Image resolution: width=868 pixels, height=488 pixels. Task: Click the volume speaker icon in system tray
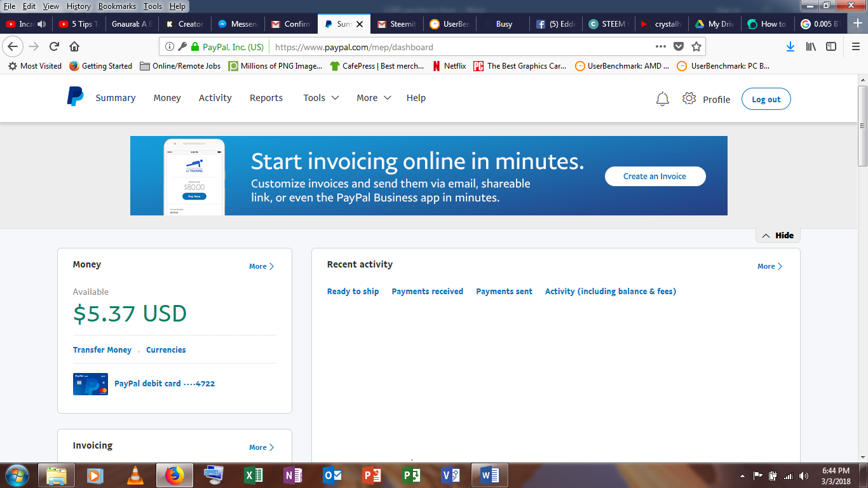[804, 476]
